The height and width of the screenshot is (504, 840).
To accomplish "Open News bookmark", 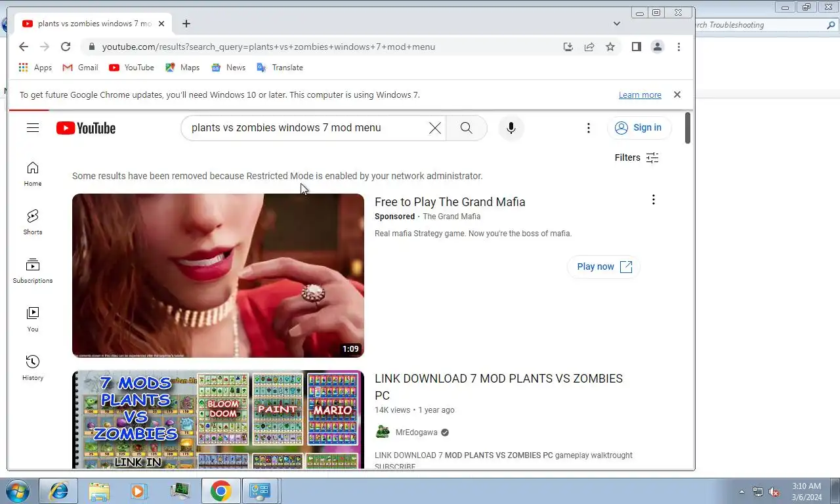I will [x=228, y=68].
